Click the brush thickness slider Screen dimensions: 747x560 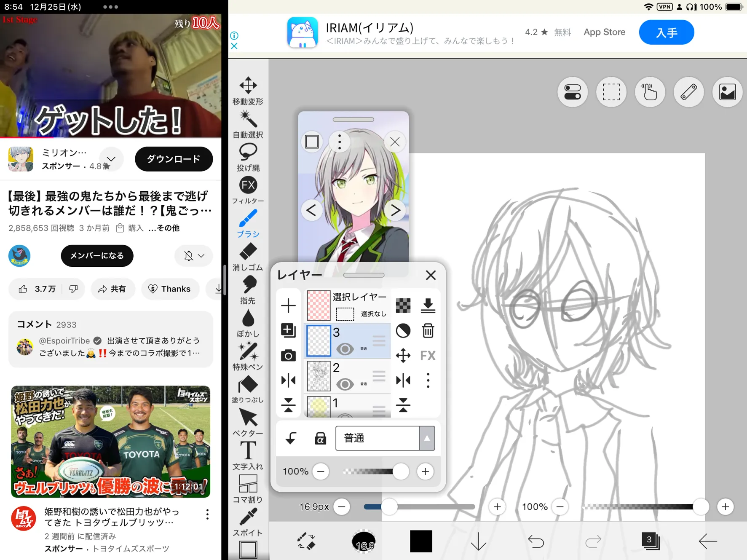(x=419, y=507)
